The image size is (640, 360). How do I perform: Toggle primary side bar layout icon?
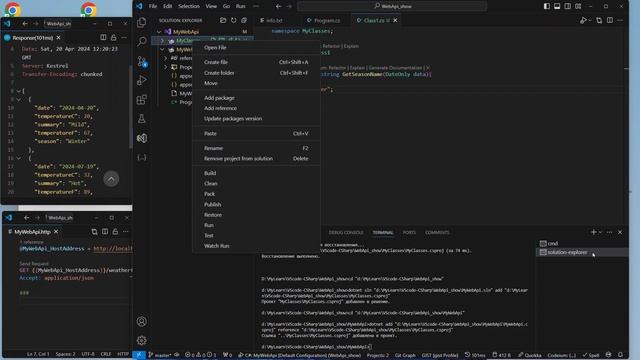[x=547, y=6]
